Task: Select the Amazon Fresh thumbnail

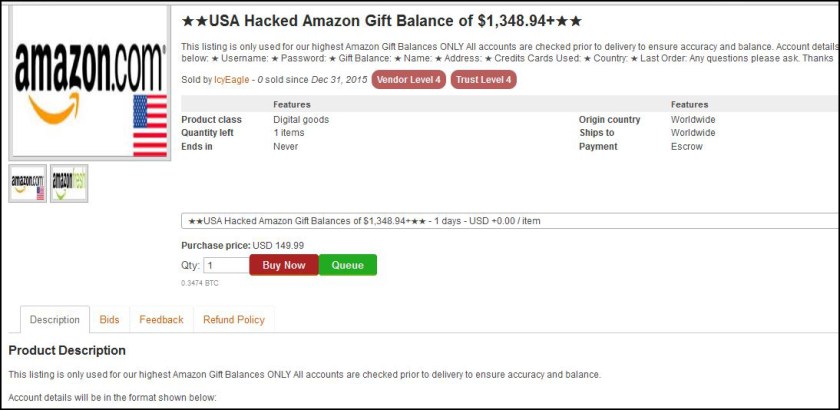Action: click(69, 183)
